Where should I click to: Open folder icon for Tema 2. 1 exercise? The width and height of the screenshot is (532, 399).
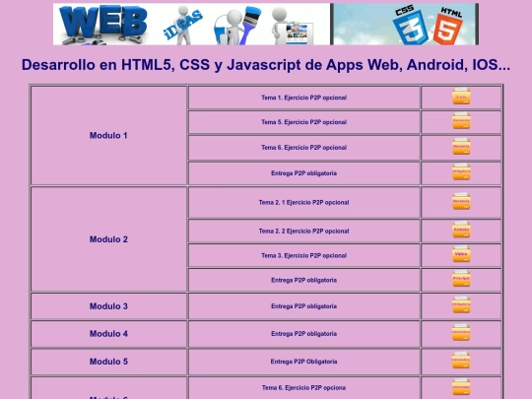(x=461, y=201)
